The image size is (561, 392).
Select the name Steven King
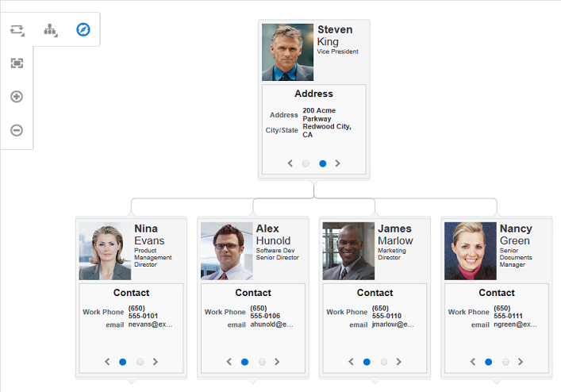point(335,36)
